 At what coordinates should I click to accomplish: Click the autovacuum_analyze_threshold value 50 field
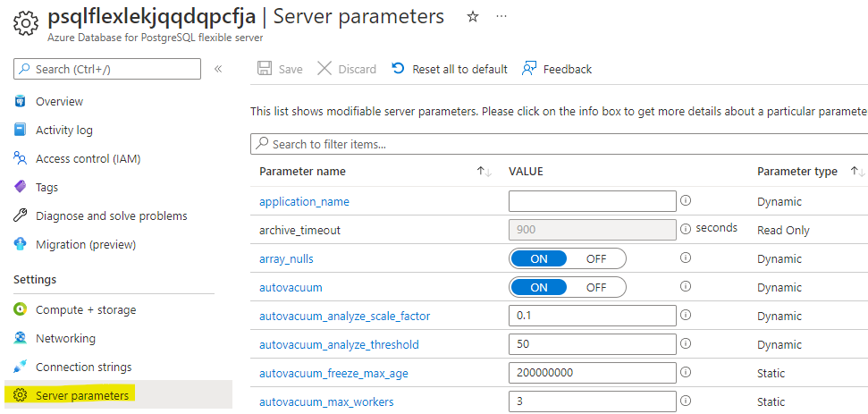(x=593, y=343)
